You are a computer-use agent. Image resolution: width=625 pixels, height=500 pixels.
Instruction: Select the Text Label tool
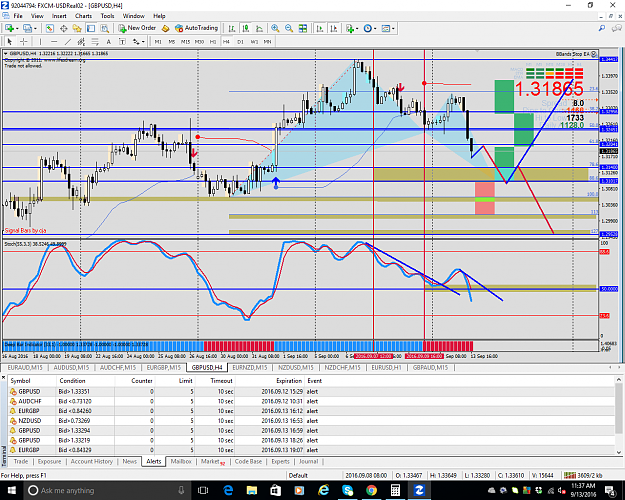pyautogui.click(x=122, y=41)
